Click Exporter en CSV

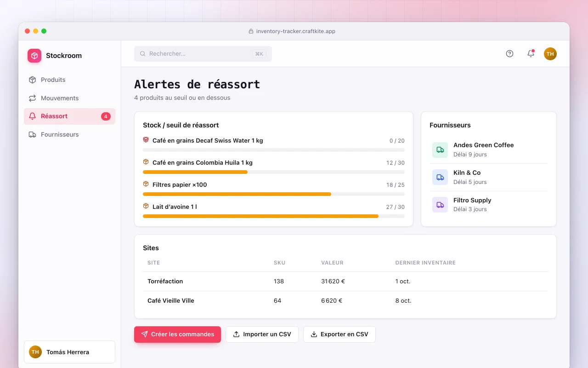[x=339, y=334]
